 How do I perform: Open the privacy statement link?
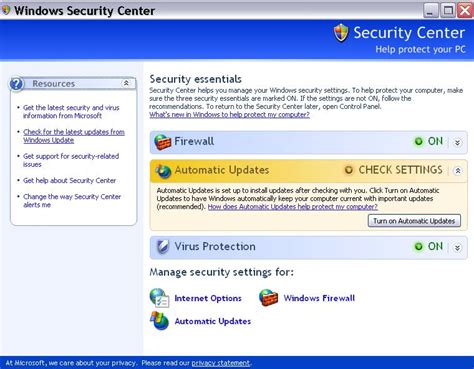pyautogui.click(x=221, y=363)
